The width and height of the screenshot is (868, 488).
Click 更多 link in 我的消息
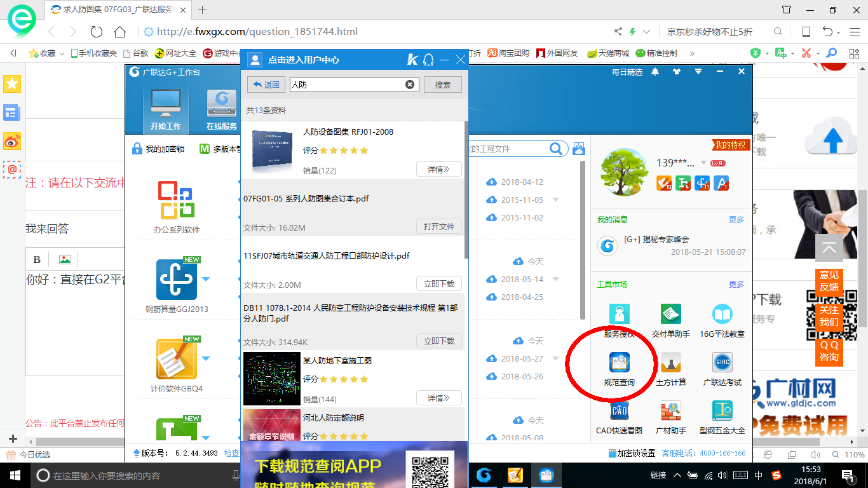[736, 220]
